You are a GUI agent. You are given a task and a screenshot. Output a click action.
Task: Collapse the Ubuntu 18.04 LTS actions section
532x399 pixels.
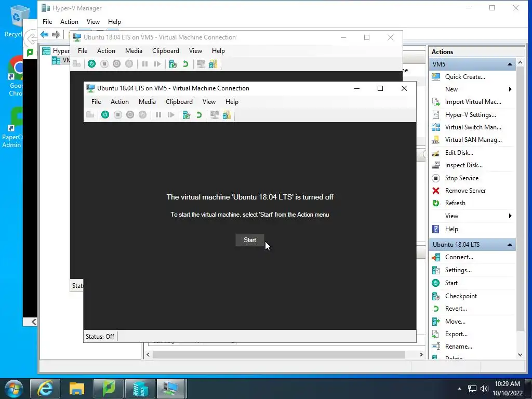(x=510, y=245)
